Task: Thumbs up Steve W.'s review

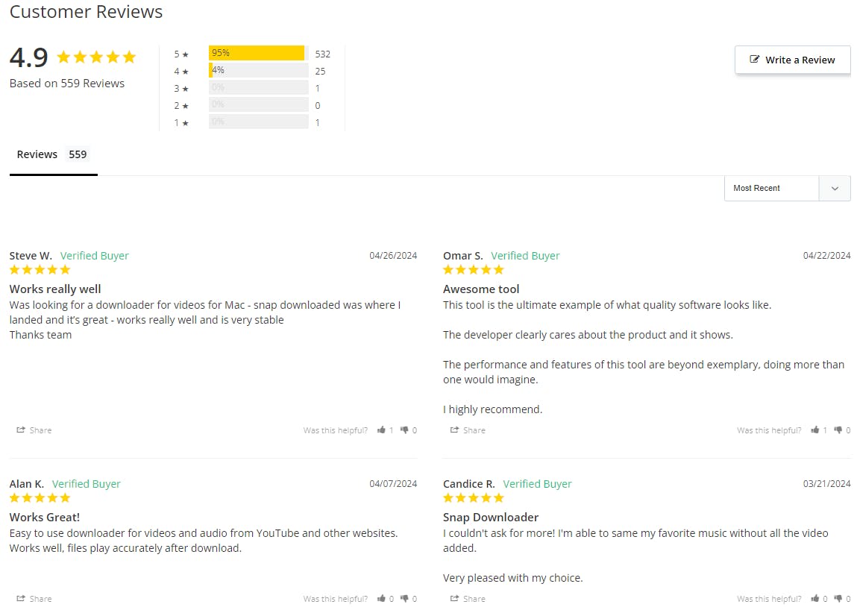Action: [x=381, y=430]
